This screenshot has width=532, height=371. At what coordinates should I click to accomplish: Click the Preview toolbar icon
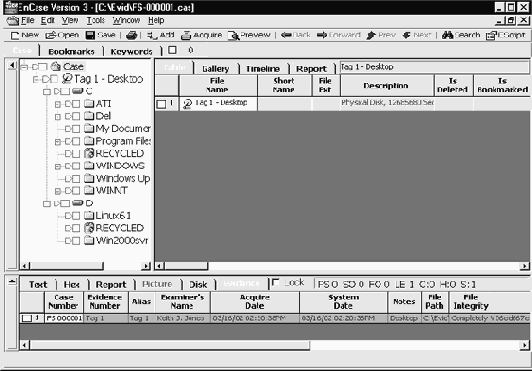tap(233, 35)
